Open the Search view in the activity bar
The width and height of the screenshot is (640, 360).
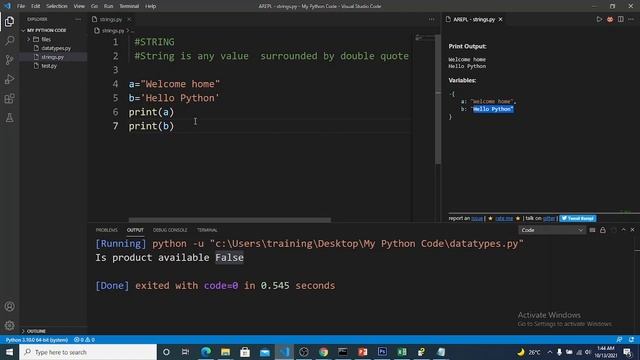pos(9,40)
